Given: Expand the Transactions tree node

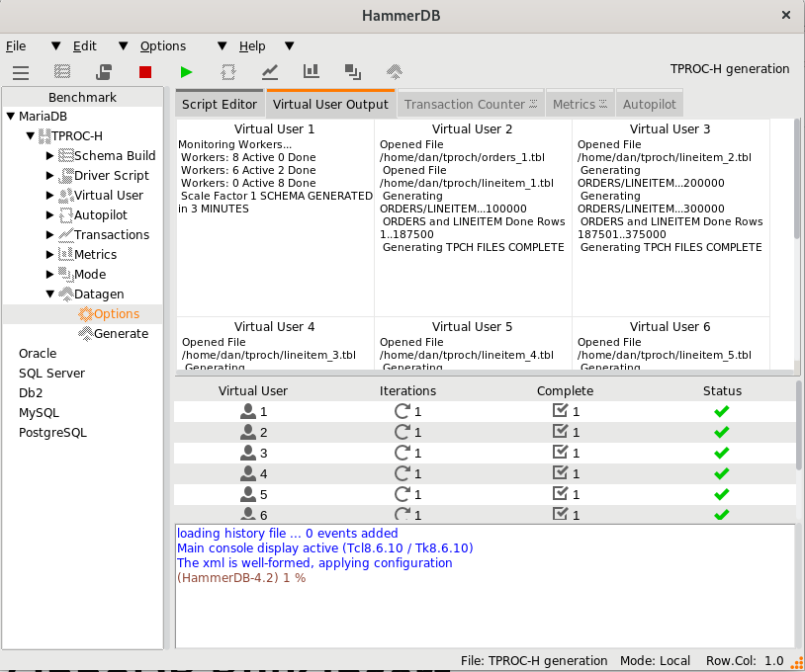Looking at the screenshot, I should tap(49, 235).
